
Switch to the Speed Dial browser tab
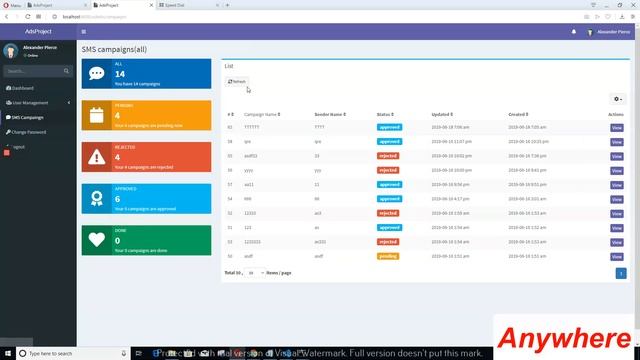tap(188, 5)
